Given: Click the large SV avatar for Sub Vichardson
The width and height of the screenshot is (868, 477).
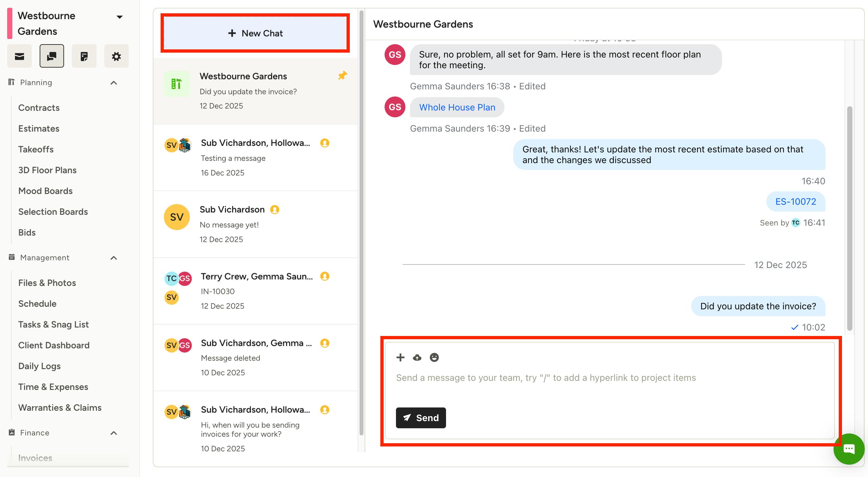Looking at the screenshot, I should pos(177,217).
